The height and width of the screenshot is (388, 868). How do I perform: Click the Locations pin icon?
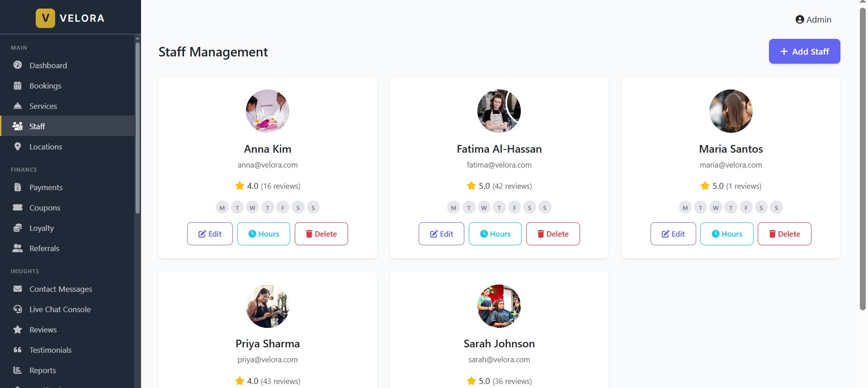18,146
